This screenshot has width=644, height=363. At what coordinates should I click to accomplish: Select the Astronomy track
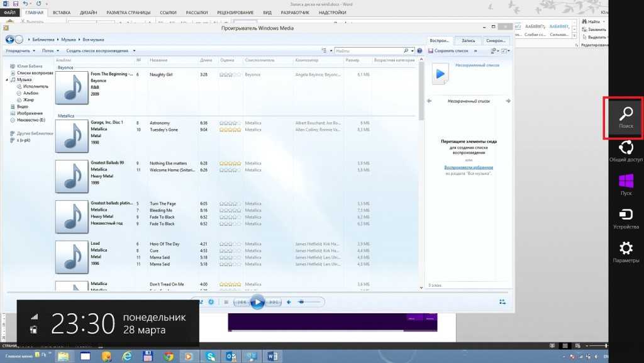(160, 123)
